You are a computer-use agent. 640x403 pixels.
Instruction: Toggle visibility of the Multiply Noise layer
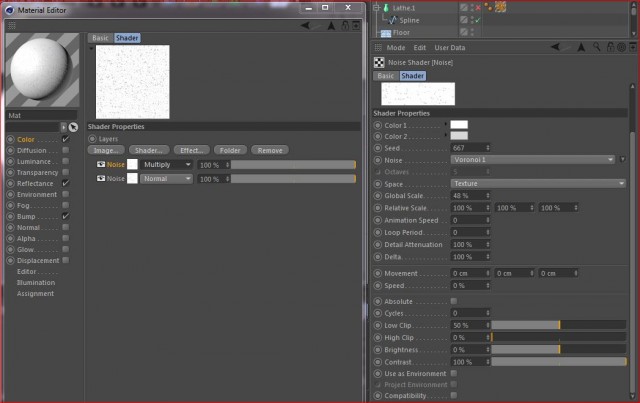101,164
